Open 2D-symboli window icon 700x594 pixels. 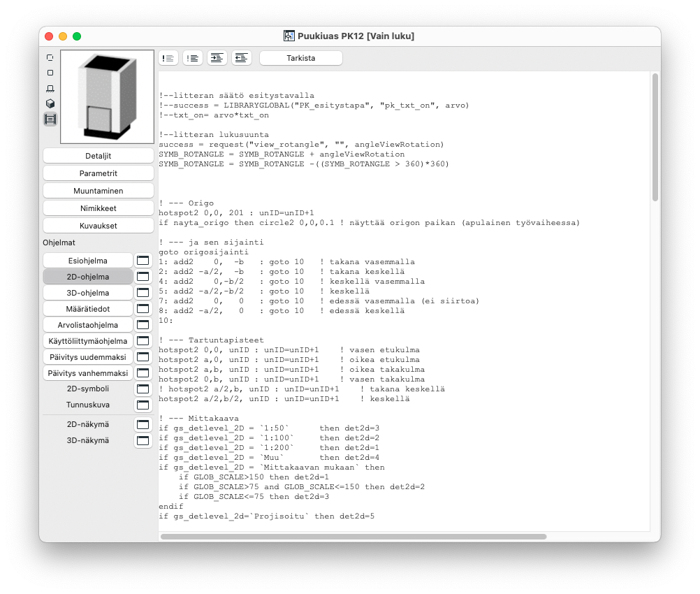click(x=143, y=389)
